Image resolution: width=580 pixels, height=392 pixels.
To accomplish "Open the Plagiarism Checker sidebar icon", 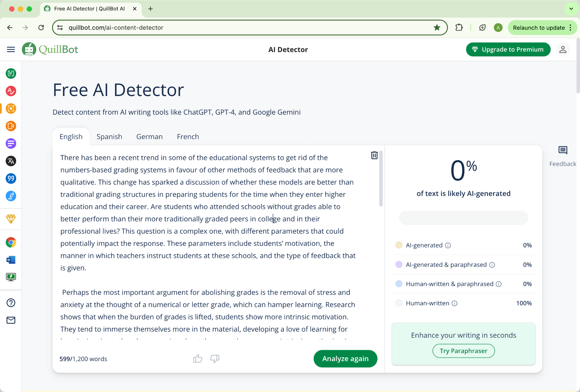I will [11, 126].
